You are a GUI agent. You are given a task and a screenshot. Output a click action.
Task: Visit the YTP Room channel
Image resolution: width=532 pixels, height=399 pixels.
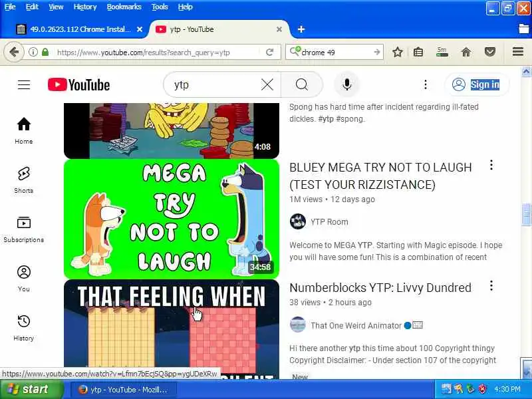pyautogui.click(x=329, y=222)
